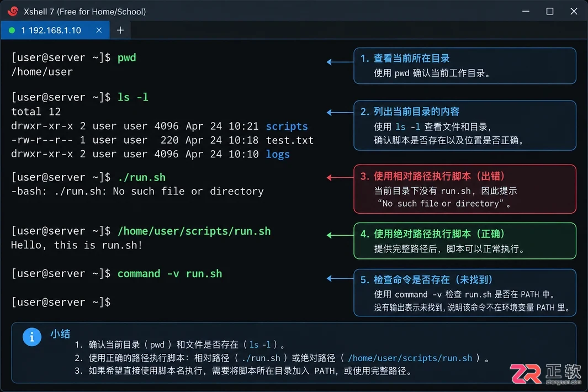This screenshot has height=392, width=588.
Task: Click the blue info icon beside 小结
Action: [x=32, y=337]
